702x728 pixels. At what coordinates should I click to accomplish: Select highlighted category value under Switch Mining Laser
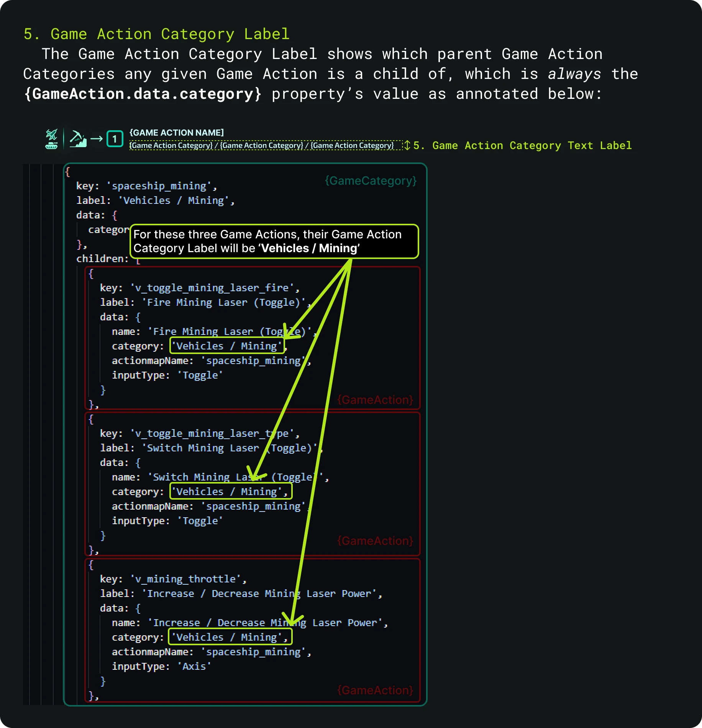coord(231,492)
